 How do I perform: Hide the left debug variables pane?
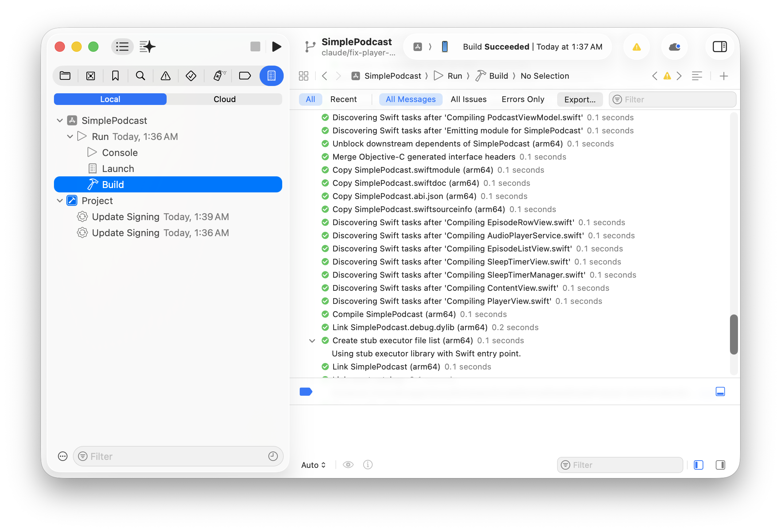click(x=698, y=465)
